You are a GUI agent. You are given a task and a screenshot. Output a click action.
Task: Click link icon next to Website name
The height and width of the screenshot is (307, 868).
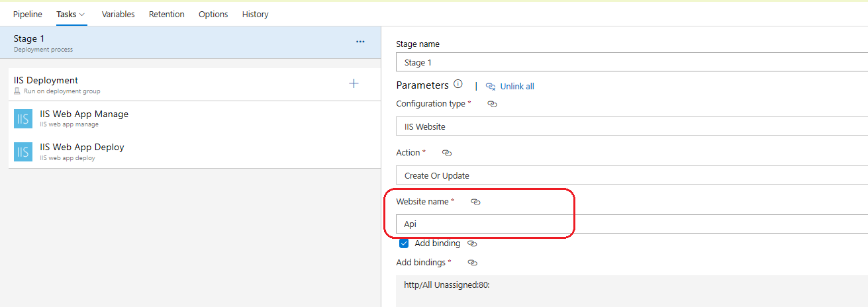tap(475, 202)
